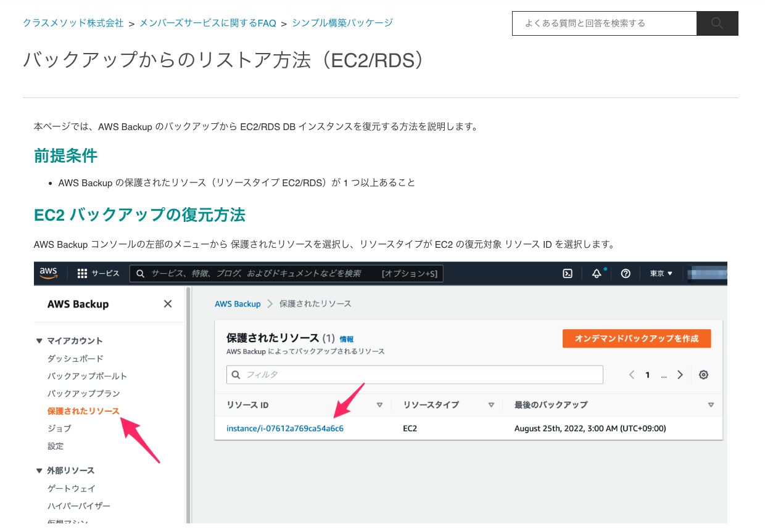Image resolution: width=765 pixels, height=532 pixels.
Task: Open ゲートウェイ in the sidebar
Action: [x=72, y=488]
